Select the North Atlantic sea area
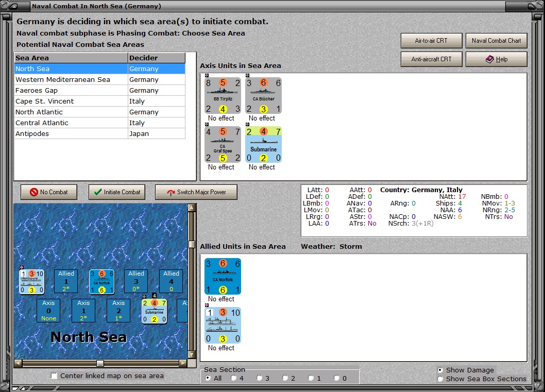 [x=99, y=112]
